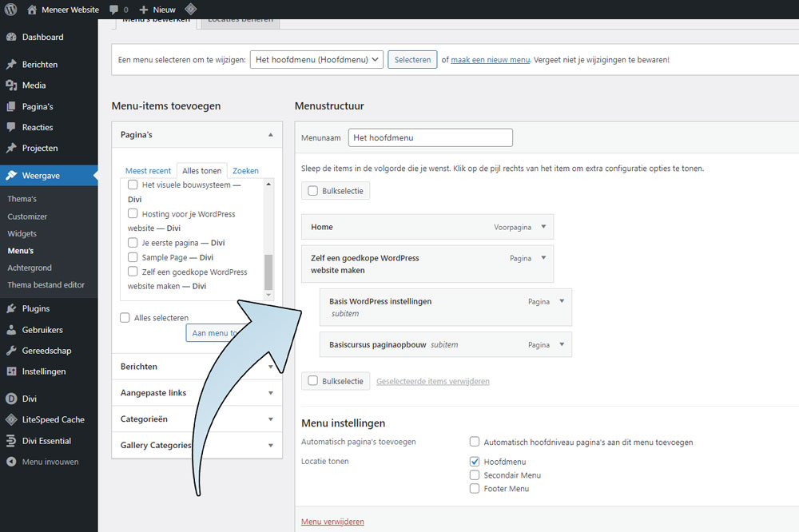Open Gebruikers users section

pos(42,330)
